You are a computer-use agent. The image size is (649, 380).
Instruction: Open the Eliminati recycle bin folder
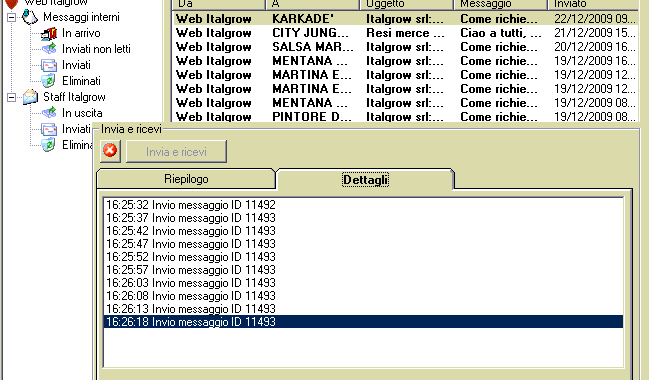(x=49, y=81)
